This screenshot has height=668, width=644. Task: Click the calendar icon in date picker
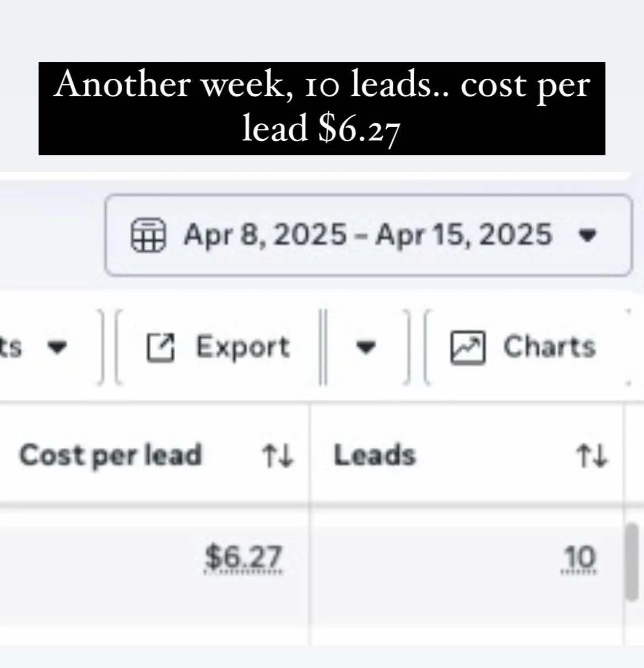click(148, 235)
